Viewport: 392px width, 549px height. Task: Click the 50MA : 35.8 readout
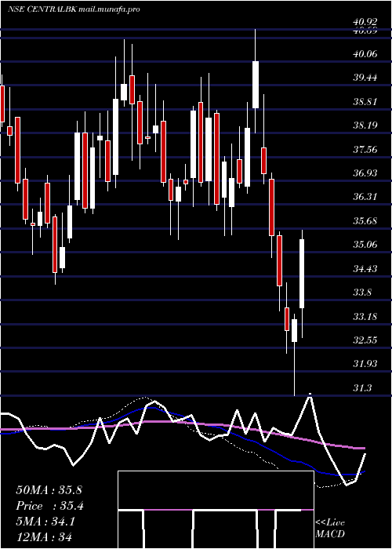[x=49, y=490]
